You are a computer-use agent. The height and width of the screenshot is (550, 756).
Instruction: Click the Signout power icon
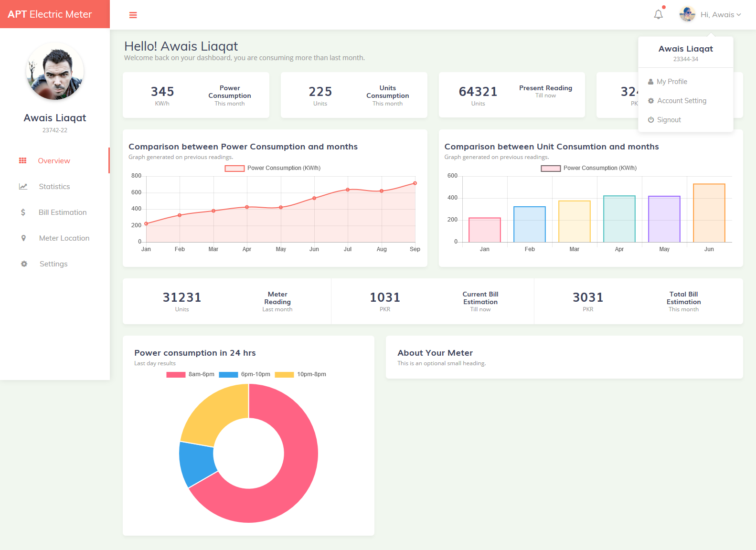(651, 120)
